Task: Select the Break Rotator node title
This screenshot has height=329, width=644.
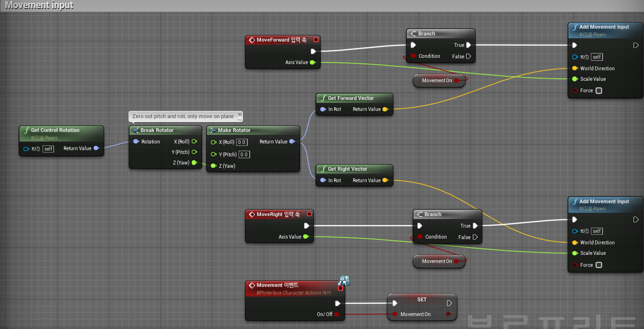Action: [x=157, y=130]
